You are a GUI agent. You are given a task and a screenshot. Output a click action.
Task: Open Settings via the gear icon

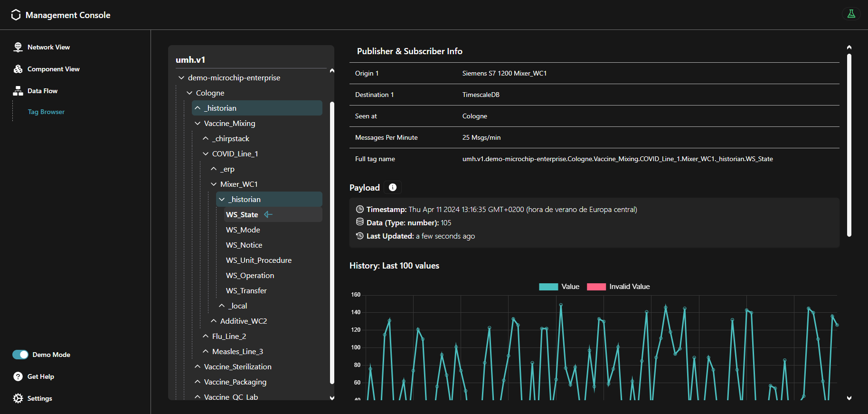(x=18, y=398)
